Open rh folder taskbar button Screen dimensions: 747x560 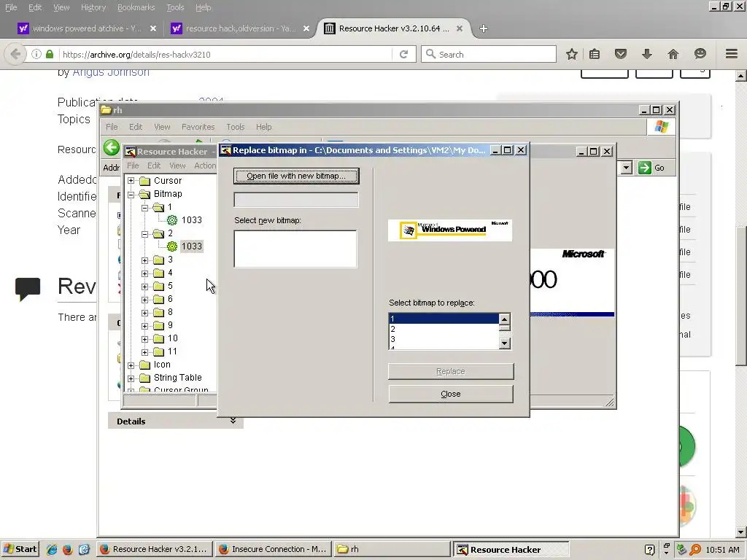[392, 549]
